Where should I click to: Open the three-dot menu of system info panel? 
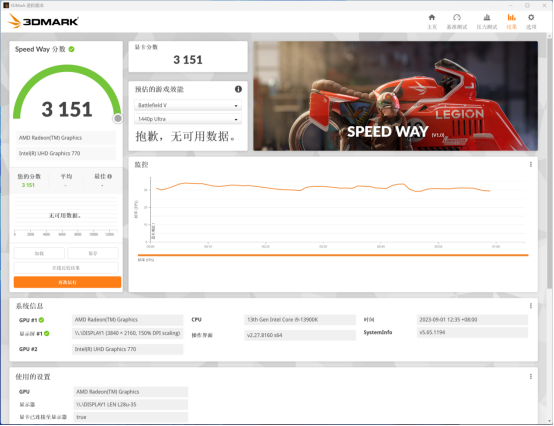531,306
